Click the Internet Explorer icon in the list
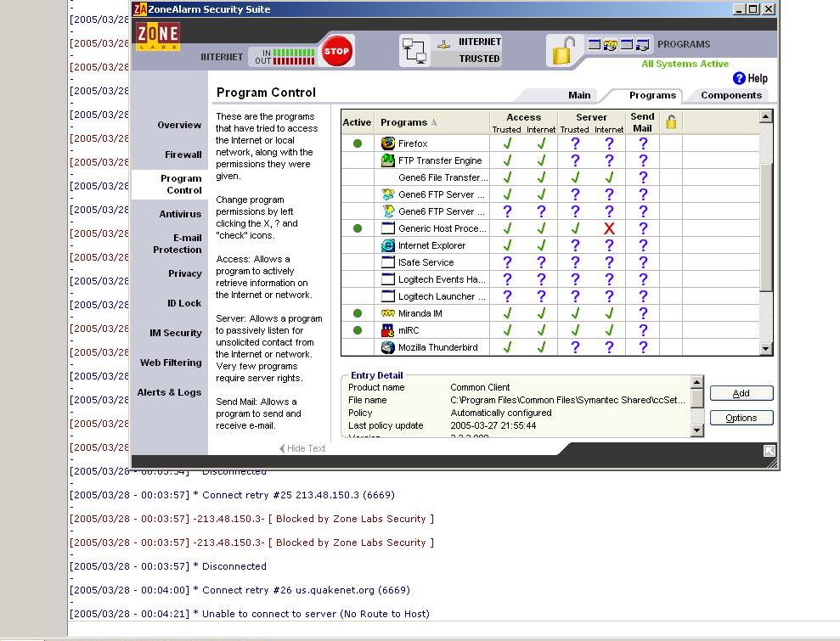The height and width of the screenshot is (641, 840). click(388, 245)
